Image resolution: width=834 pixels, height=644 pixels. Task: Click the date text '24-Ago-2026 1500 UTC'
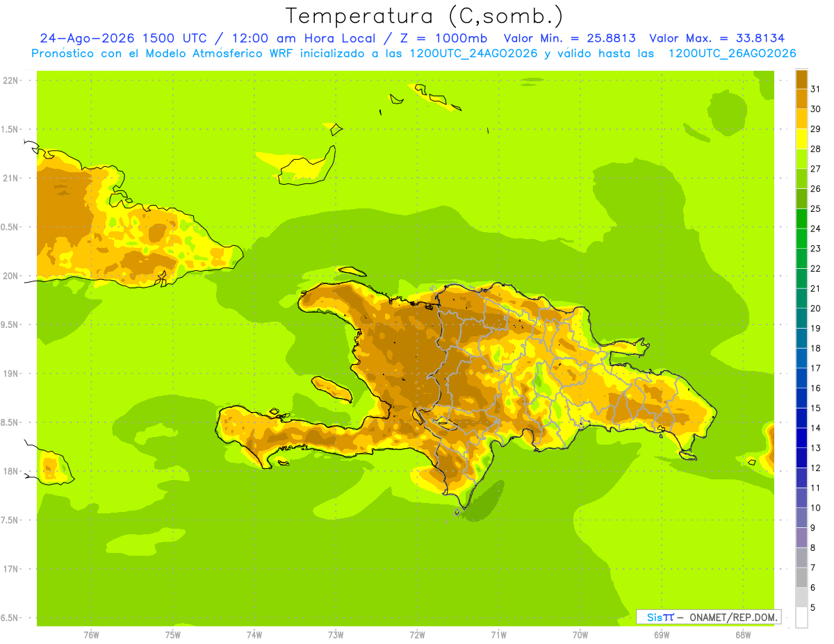tap(123, 38)
